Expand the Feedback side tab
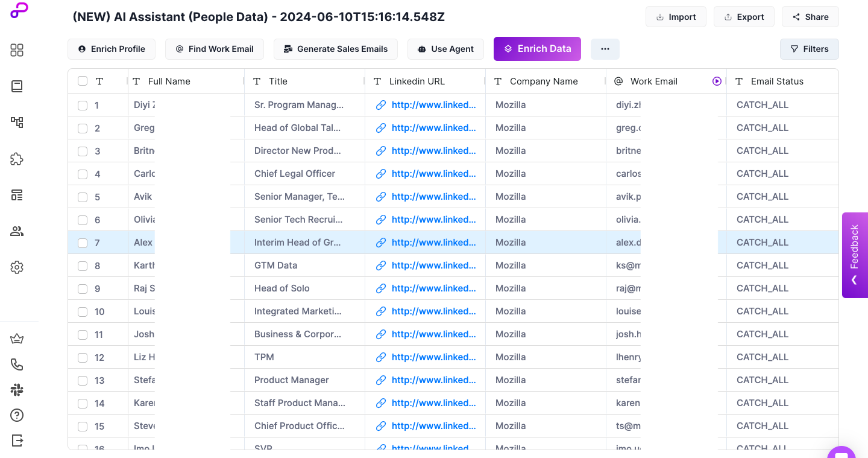This screenshot has height=458, width=868. click(854, 255)
